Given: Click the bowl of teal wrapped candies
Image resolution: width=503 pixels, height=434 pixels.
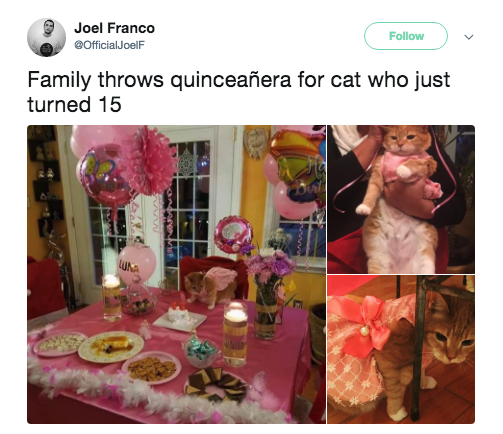Looking at the screenshot, I should tap(201, 349).
